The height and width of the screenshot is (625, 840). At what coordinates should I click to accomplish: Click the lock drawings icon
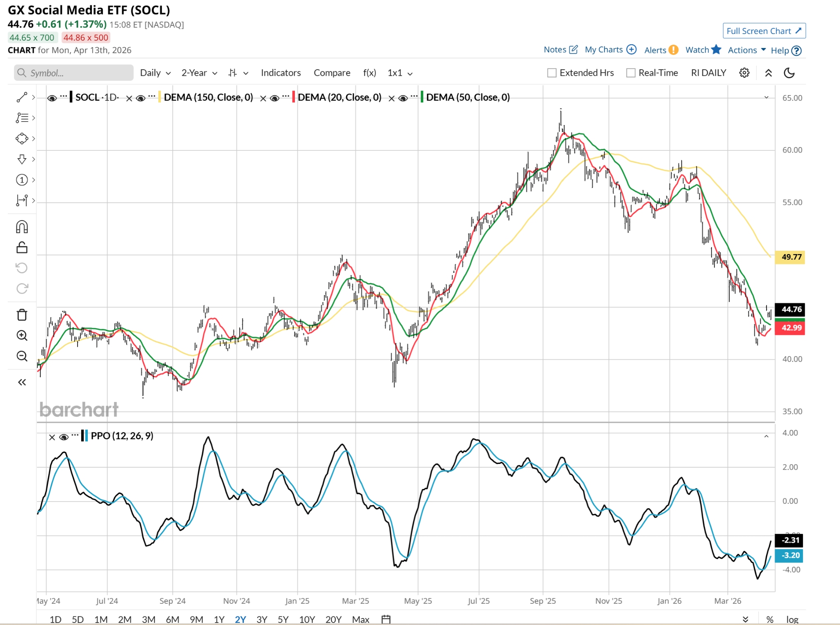pyautogui.click(x=22, y=248)
